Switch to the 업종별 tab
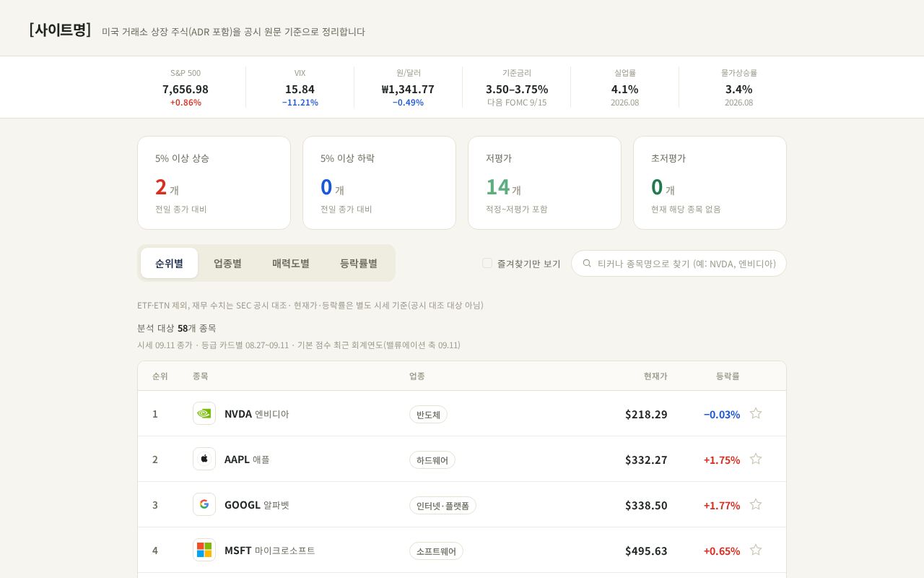 click(x=227, y=263)
